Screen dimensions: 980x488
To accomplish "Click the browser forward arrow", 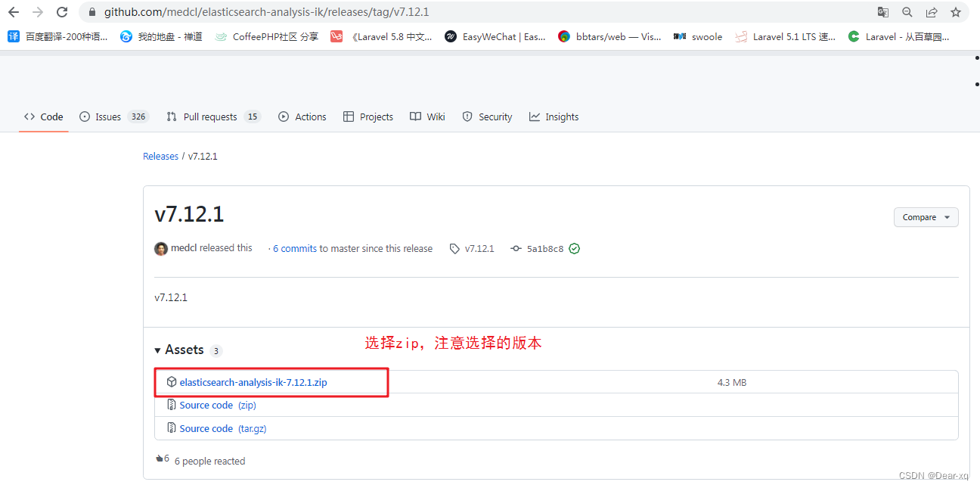I will point(38,12).
